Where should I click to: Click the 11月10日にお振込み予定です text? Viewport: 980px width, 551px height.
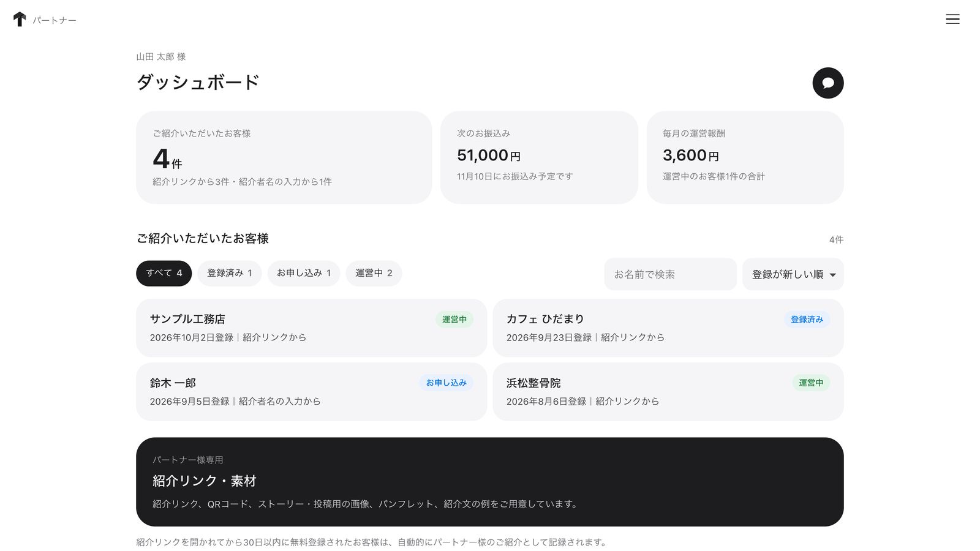coord(514,176)
